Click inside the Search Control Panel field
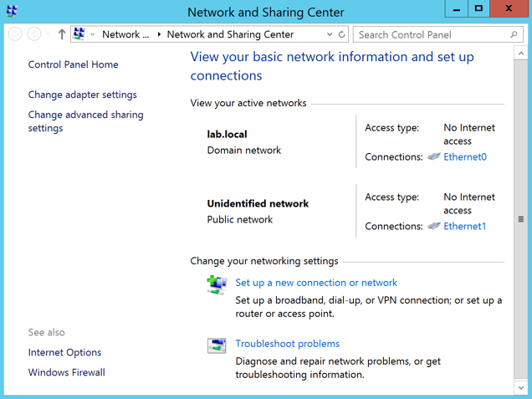This screenshot has width=532, height=399. 431,34
